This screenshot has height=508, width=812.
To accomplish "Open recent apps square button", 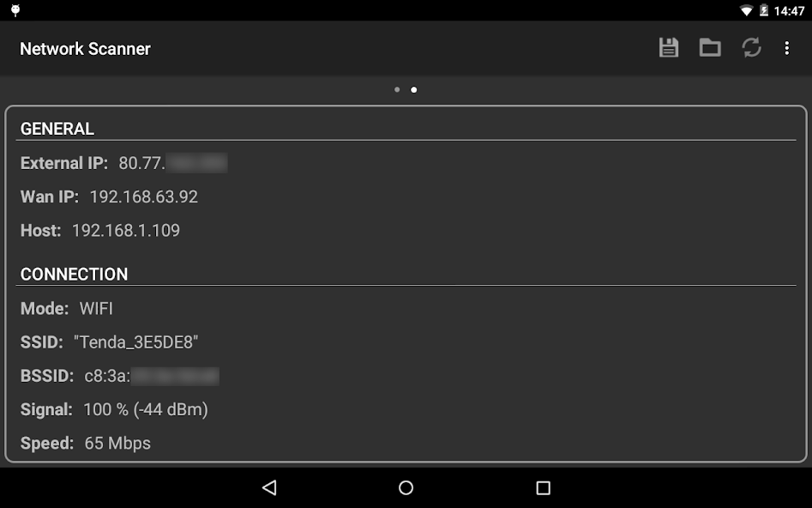I will tap(543, 487).
